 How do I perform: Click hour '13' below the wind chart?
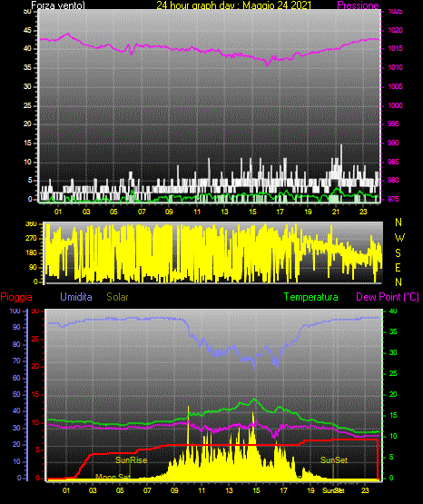click(x=224, y=212)
